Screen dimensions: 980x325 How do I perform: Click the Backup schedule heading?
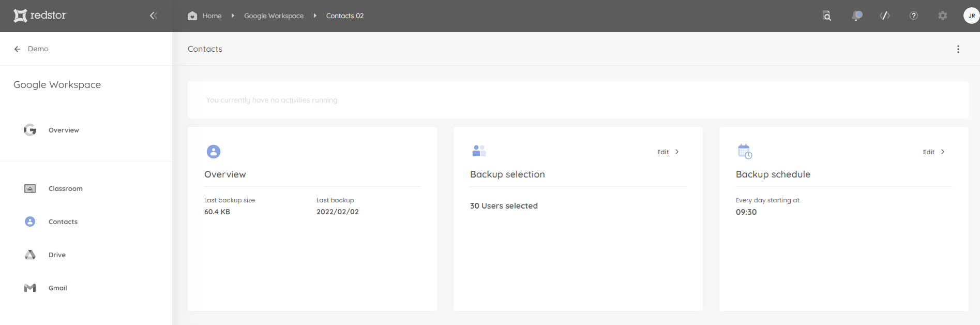point(773,174)
